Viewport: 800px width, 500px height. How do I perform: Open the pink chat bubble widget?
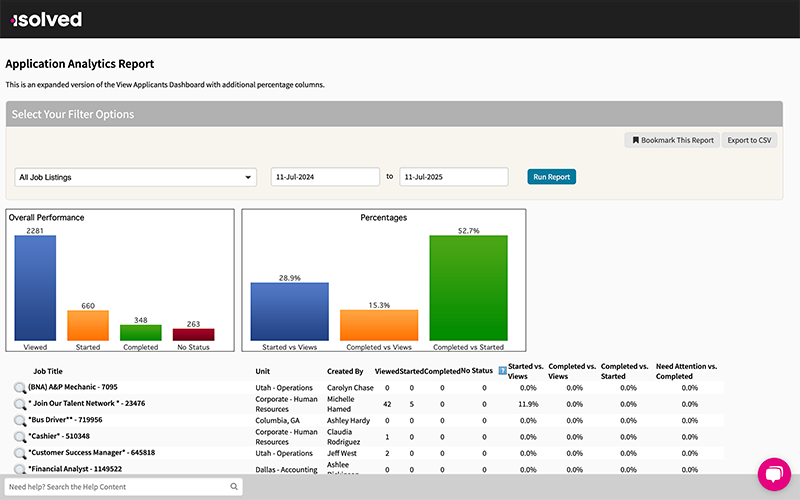tap(774, 473)
